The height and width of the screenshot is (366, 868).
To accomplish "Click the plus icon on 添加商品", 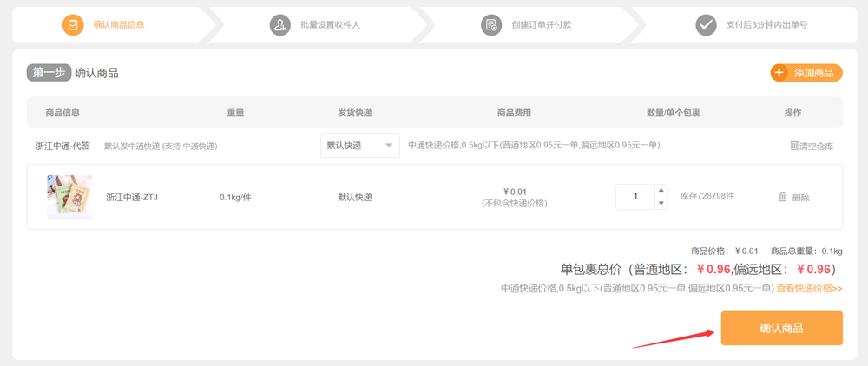I will [x=779, y=73].
